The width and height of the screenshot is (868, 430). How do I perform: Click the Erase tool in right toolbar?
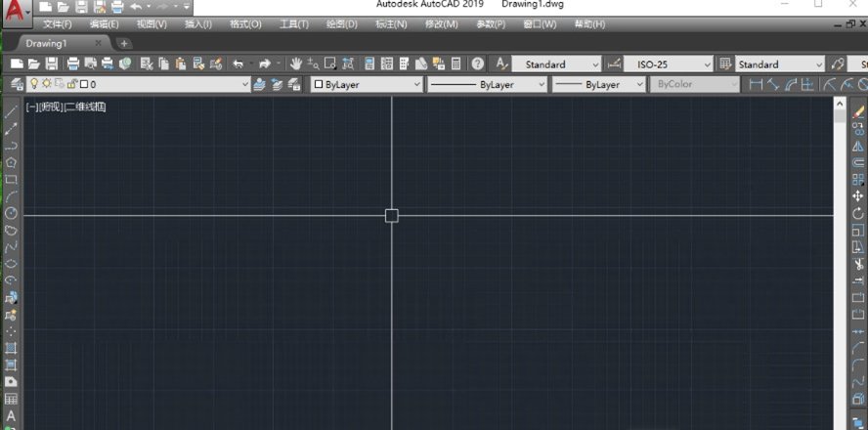858,112
